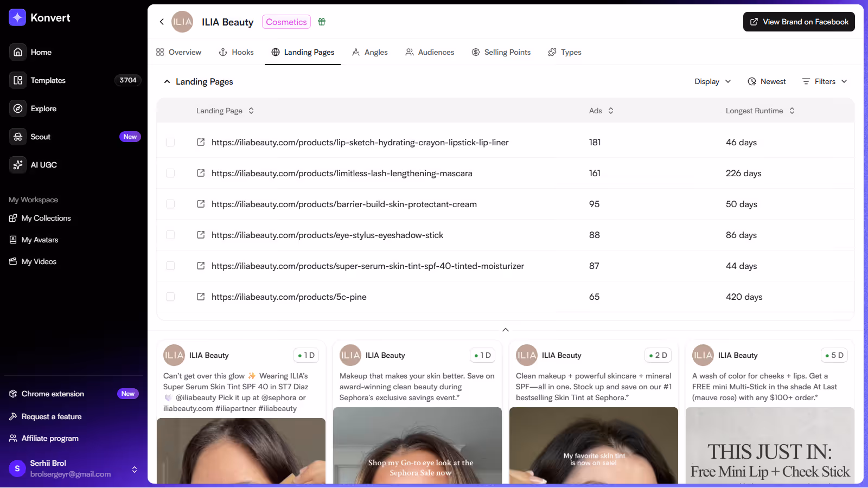Switch to the Angles tab
This screenshot has height=488, width=868.
click(x=369, y=52)
